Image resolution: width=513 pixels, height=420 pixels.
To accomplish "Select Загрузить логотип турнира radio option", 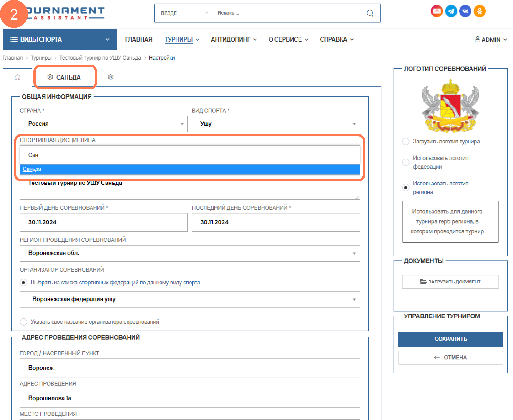I will coord(405,141).
